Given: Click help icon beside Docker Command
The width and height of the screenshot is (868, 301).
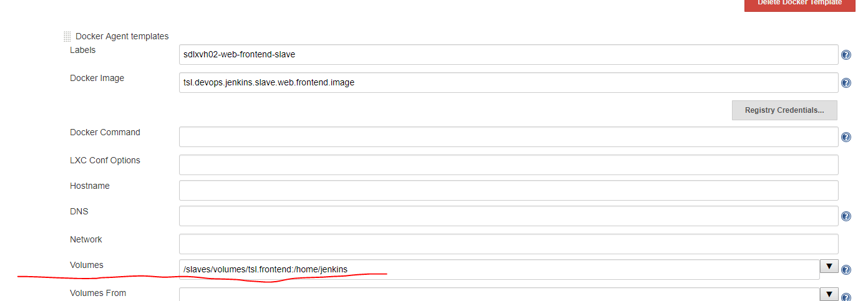Looking at the screenshot, I should click(x=846, y=137).
